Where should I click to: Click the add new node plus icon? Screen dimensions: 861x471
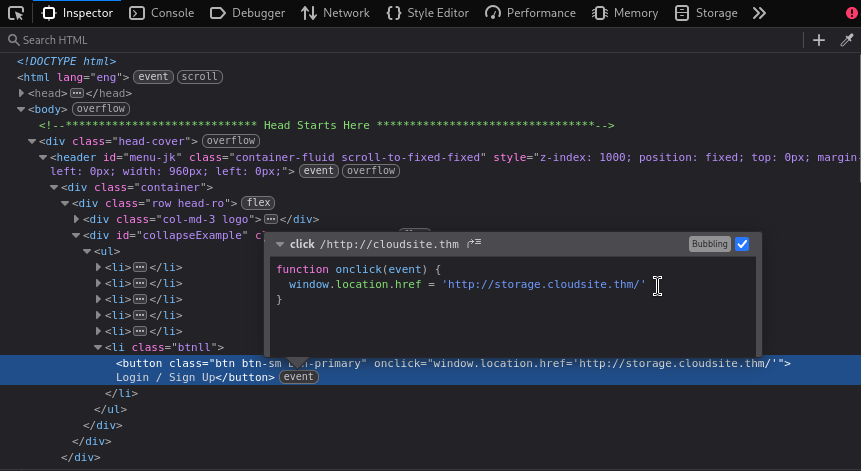click(819, 40)
